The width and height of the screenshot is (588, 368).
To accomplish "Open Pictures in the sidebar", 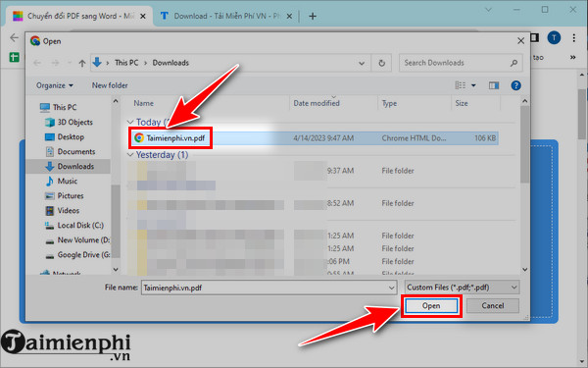I will tap(71, 195).
